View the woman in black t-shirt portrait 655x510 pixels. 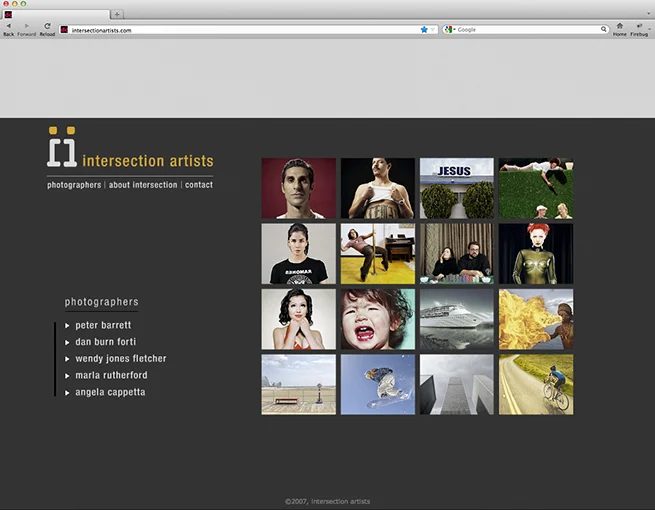point(299,254)
